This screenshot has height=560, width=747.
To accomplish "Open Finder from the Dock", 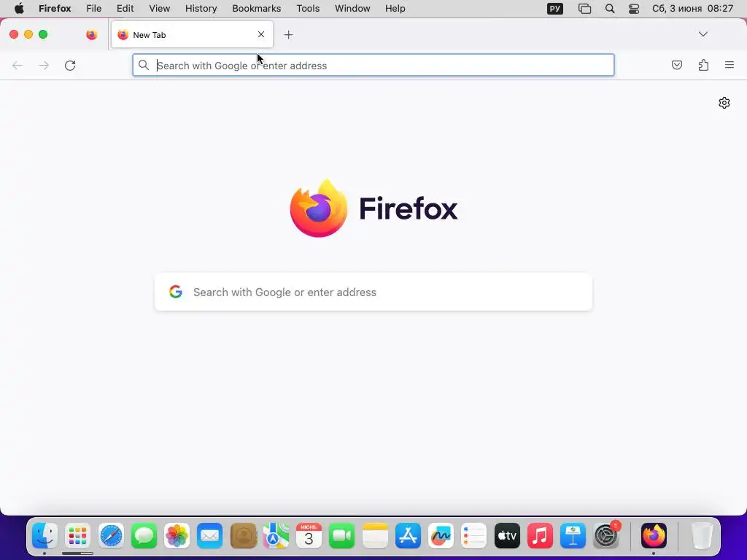I will click(x=44, y=536).
